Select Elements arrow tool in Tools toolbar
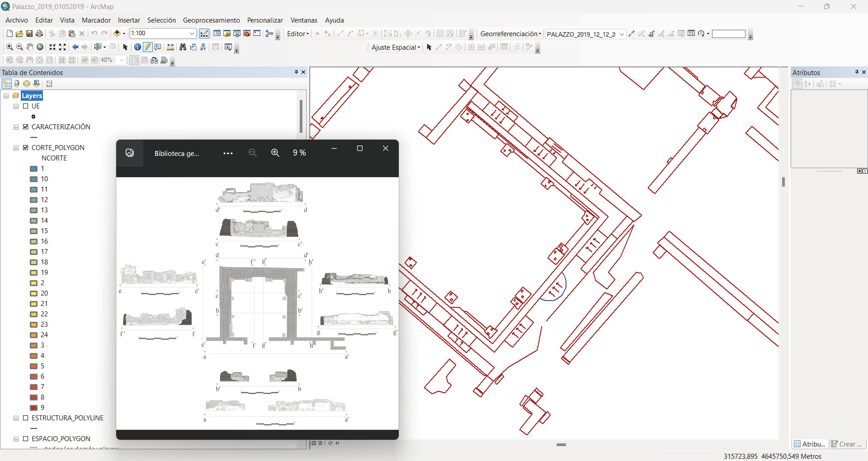 126,47
